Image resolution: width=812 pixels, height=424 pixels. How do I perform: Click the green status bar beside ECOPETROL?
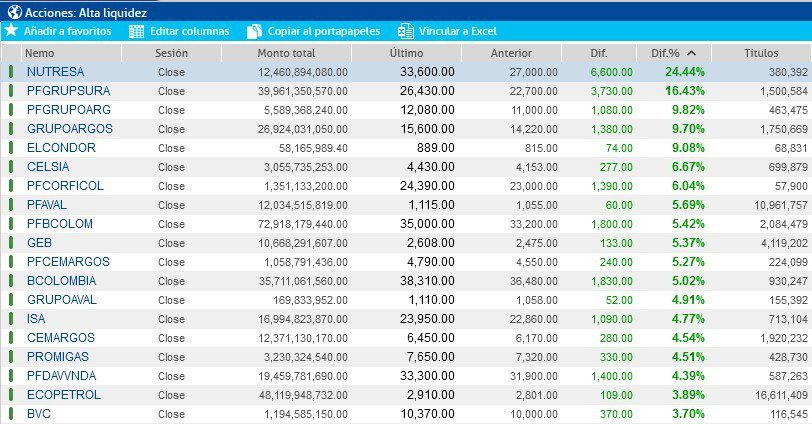click(11, 394)
